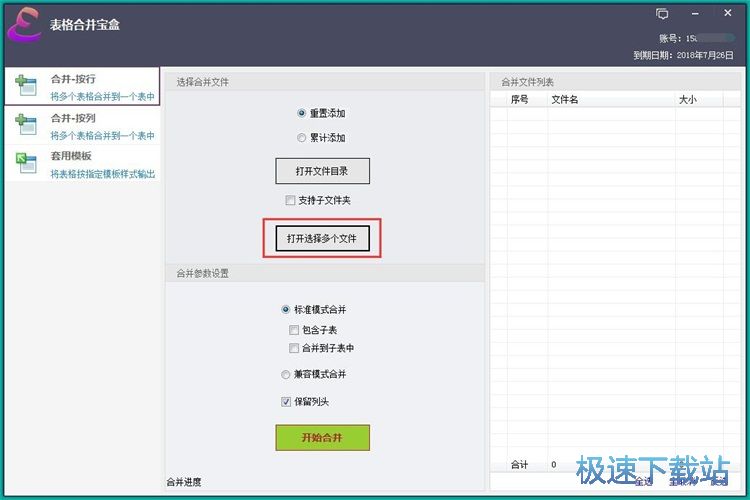This screenshot has height=500, width=750.
Task: Click the 表格合并宝盒 title text
Action: 85,24
